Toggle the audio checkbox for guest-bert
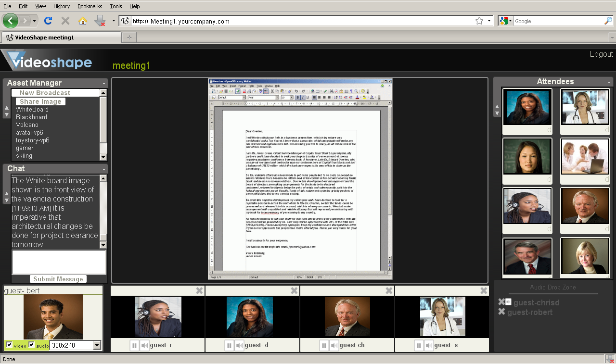This screenshot has width=616, height=364. (x=32, y=345)
